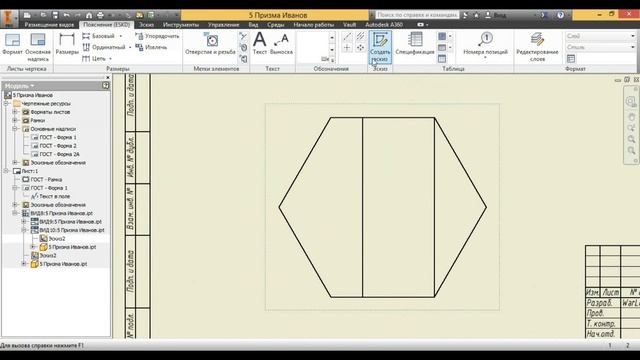Switch to Размещение видов ribbon tab
This screenshot has width=640, height=360.
pyautogui.click(x=49, y=24)
